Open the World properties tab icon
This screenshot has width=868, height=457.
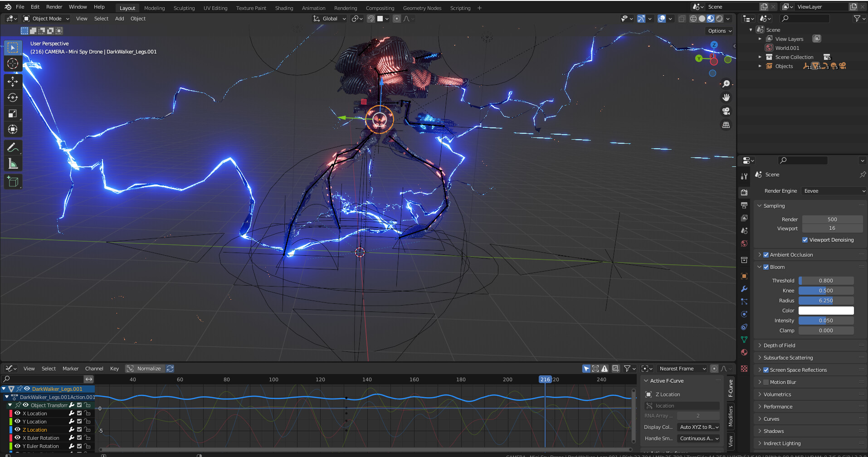tap(744, 243)
